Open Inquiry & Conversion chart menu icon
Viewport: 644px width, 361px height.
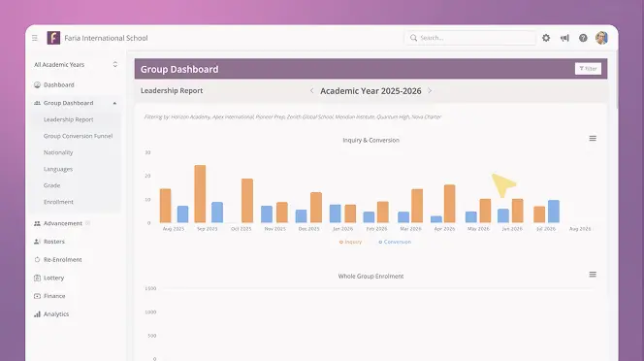tap(593, 138)
